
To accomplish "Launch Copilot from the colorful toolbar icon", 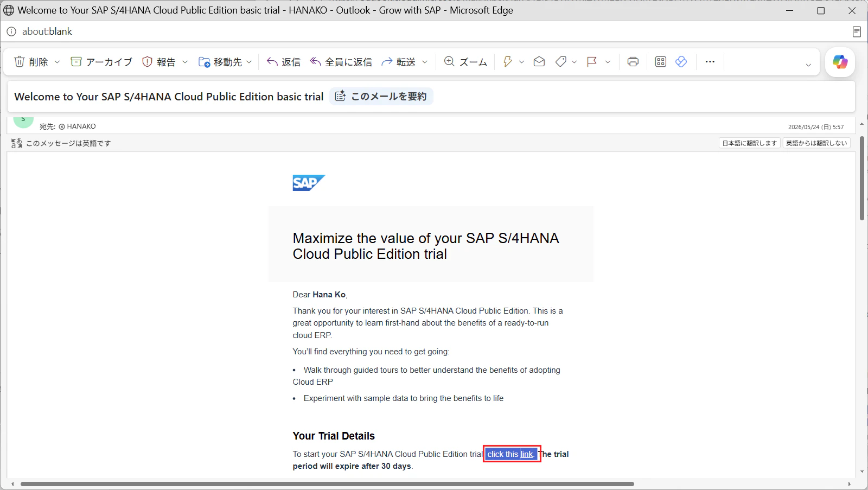I will point(840,62).
